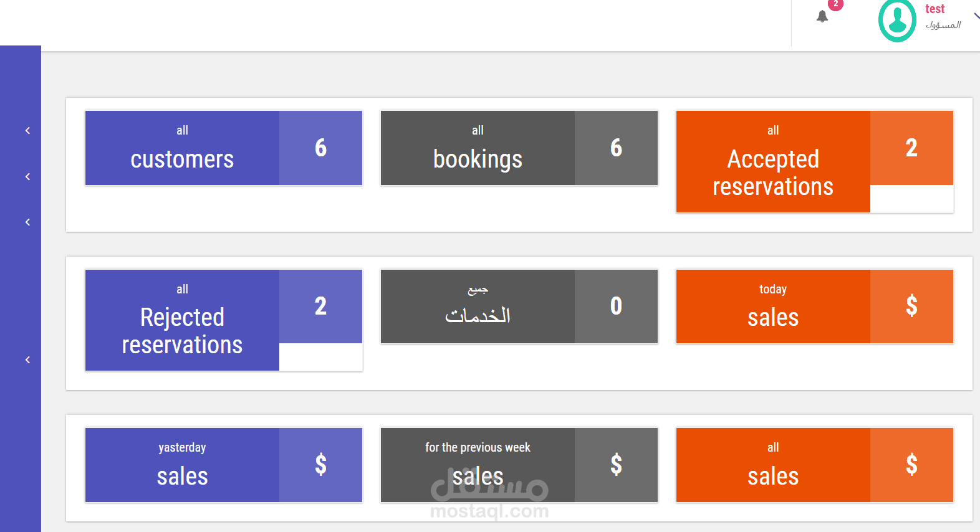The image size is (980, 532).
Task: View all Rejected reservations card
Action: [x=182, y=320]
